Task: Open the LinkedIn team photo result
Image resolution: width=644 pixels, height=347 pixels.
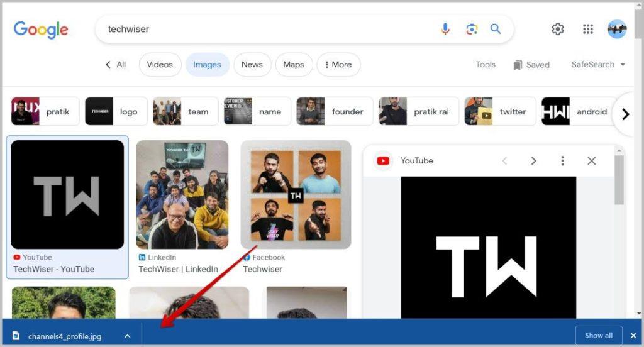Action: (182, 195)
